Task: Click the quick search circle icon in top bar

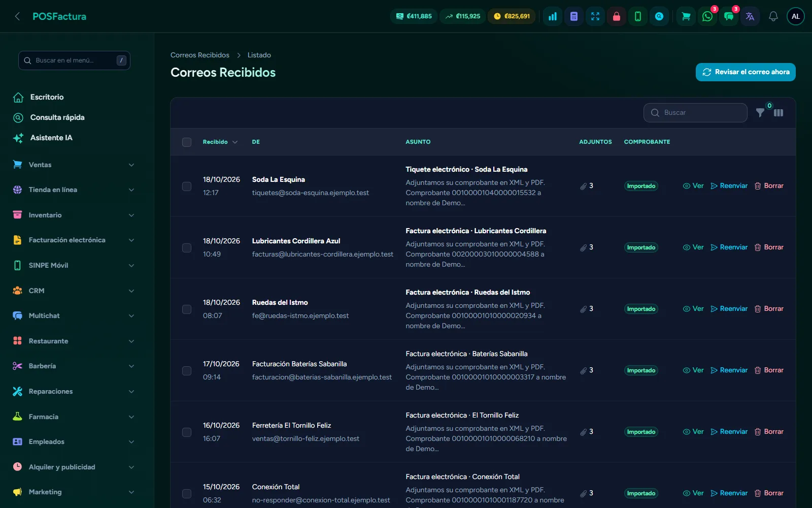Action: [659, 16]
